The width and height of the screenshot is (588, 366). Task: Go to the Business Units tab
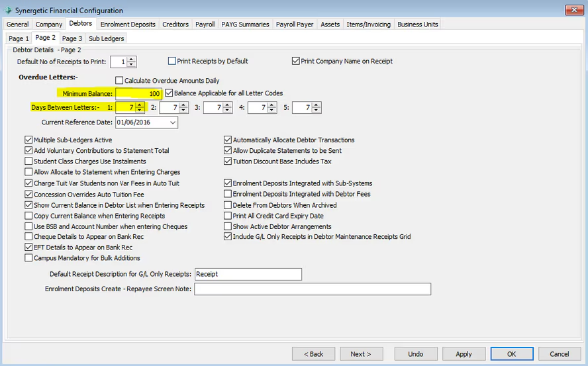[x=418, y=24]
